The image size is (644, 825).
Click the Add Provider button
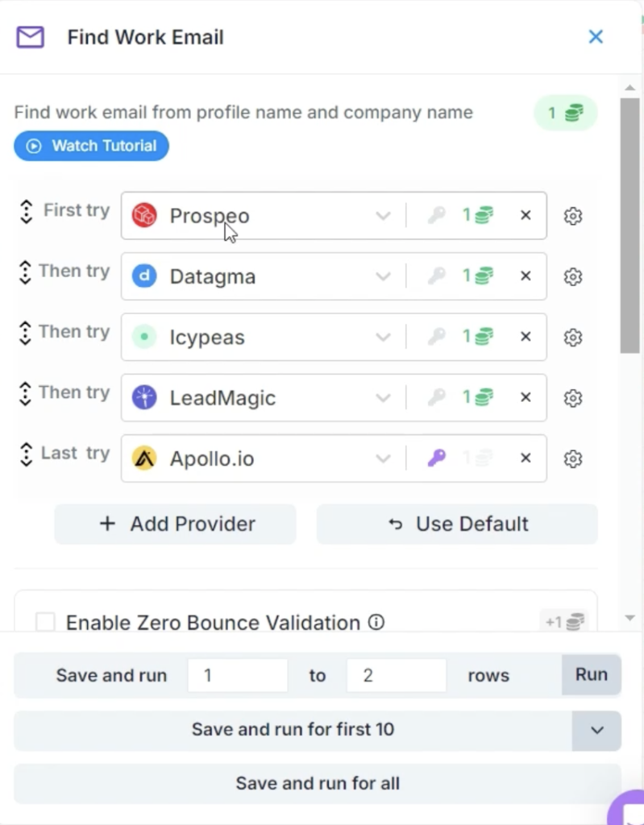pyautogui.click(x=175, y=524)
